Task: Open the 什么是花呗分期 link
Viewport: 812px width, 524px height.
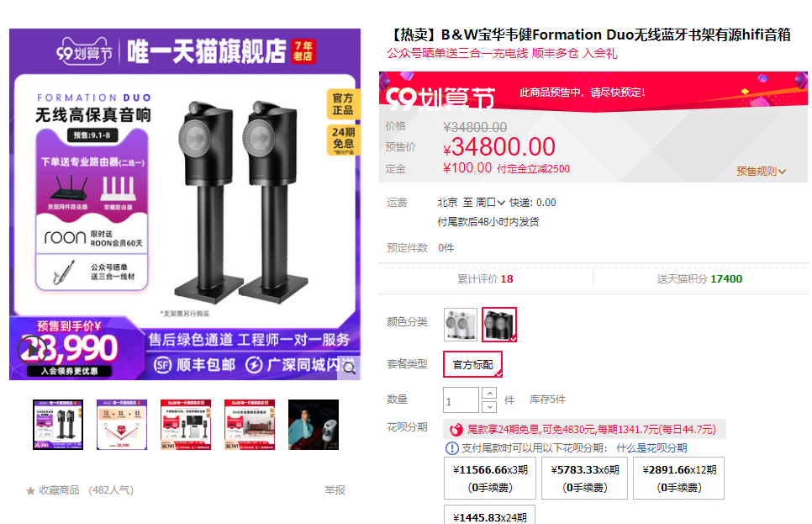Action: 651,448
